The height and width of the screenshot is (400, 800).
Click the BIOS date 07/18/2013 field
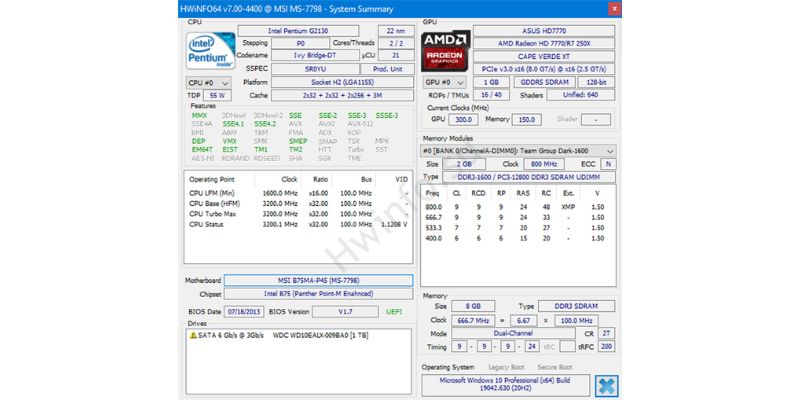pos(245,311)
